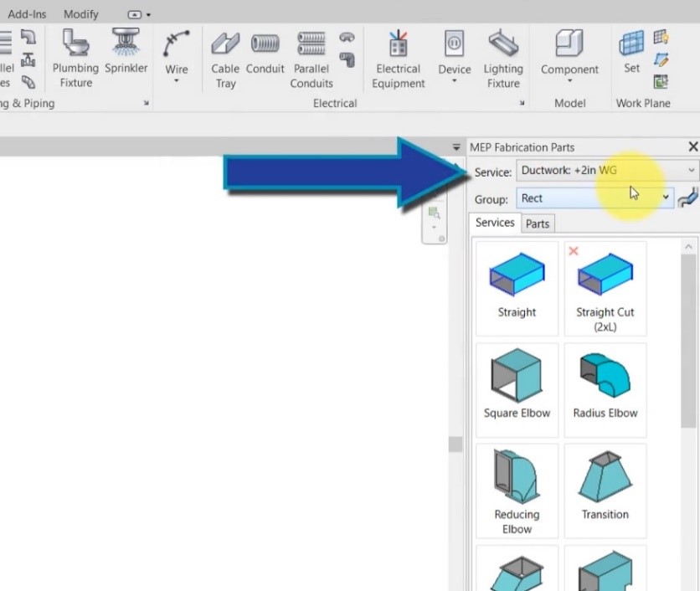The width and height of the screenshot is (700, 591).
Task: Open fabrication configuration with the duct wrench icon
Action: pos(688,198)
